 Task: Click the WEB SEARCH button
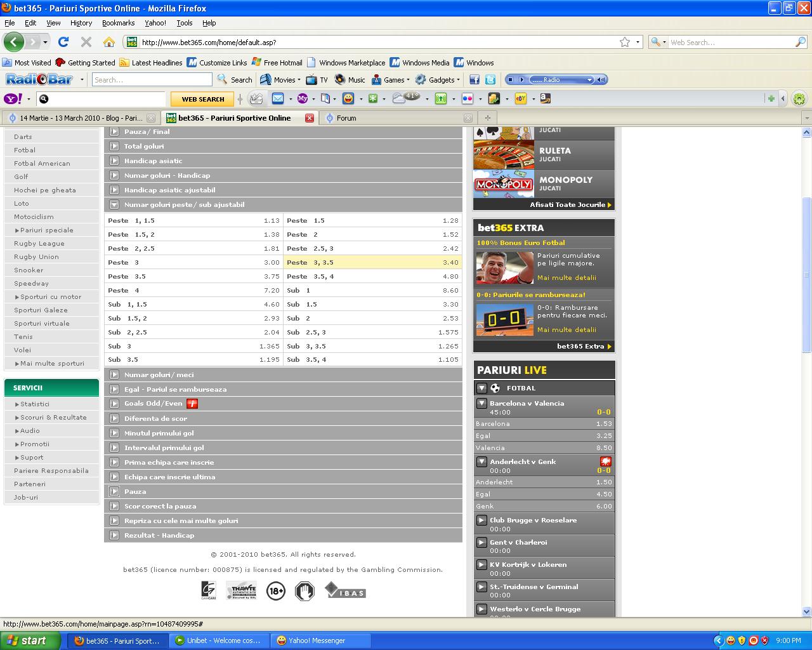(203, 99)
